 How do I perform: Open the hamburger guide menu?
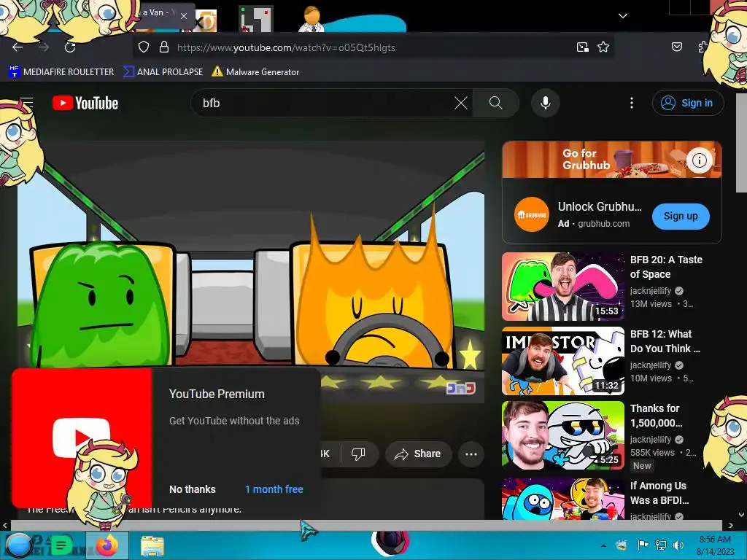pos(26,102)
